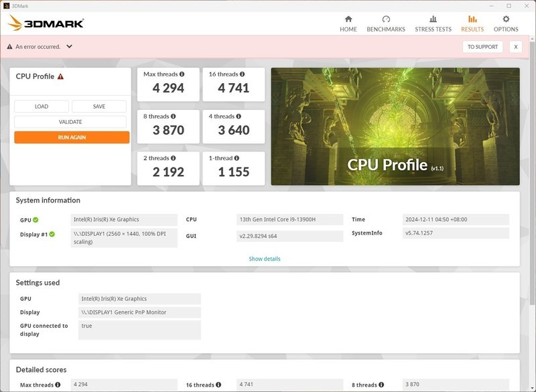This screenshot has height=392, width=536.
Task: Click the Max threads 4 294 score card
Action: (168, 84)
